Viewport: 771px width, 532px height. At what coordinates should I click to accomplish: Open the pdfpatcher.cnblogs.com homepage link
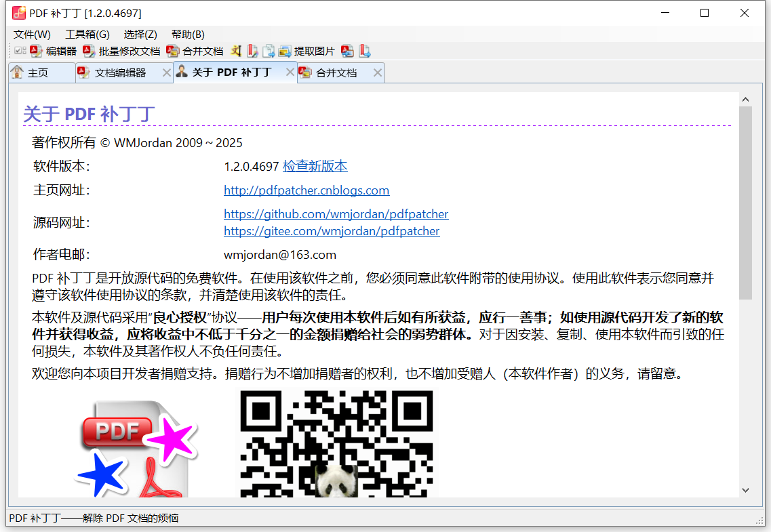pos(307,190)
